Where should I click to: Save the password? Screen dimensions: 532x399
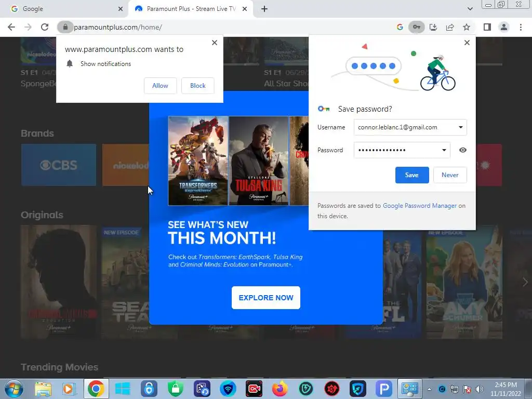tap(412, 175)
